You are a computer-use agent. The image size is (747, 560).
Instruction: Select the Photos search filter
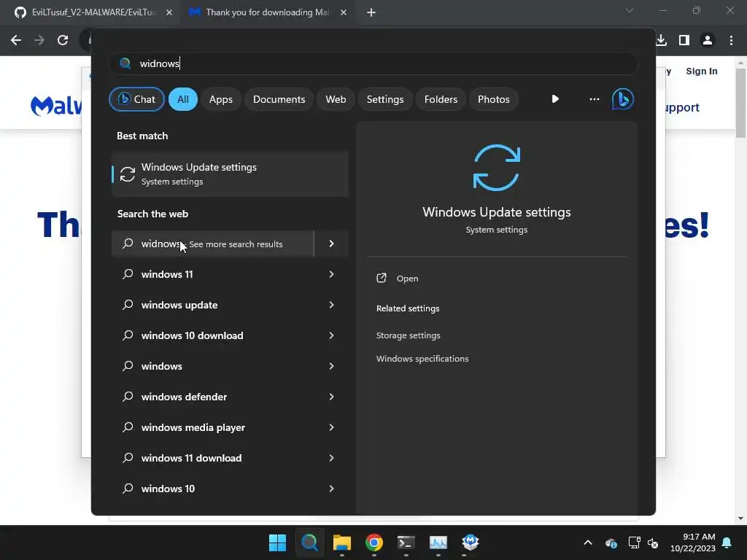(494, 99)
